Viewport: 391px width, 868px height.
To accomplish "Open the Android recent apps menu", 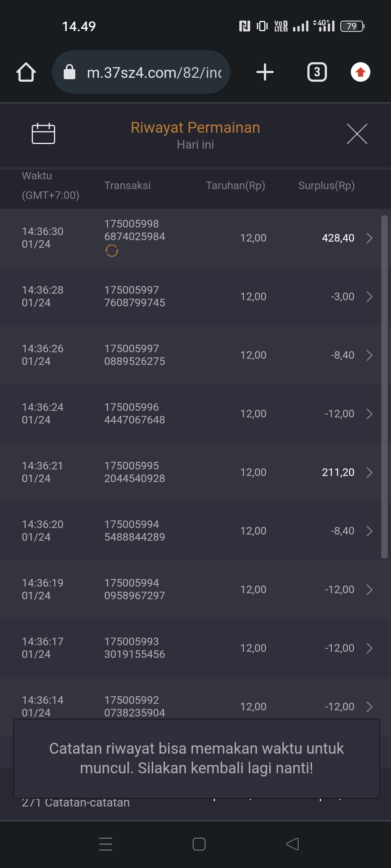I will [x=106, y=844].
